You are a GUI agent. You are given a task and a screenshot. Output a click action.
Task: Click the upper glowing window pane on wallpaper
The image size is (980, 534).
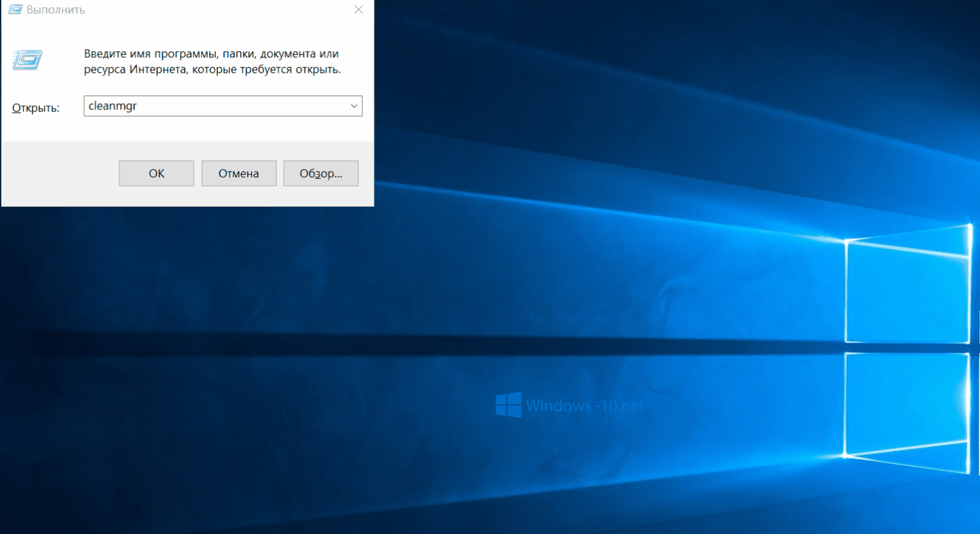pos(908,290)
